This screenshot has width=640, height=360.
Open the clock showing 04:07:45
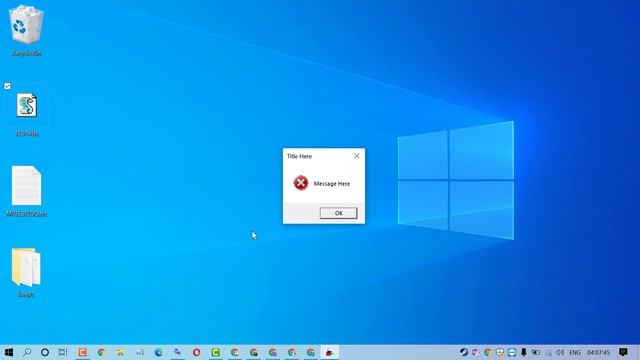(598, 352)
